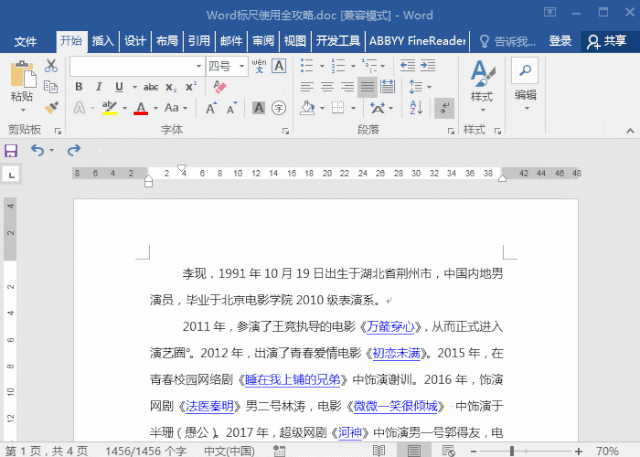The image size is (640, 457).
Task: Click the Increase Indent icon
Action: pyautogui.click(x=428, y=65)
